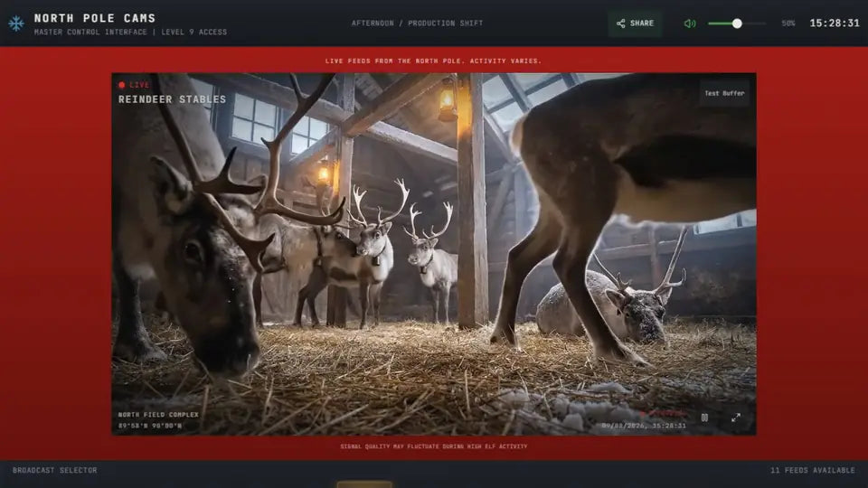Click the feed timestamp overlay
868x488 pixels.
644,426
